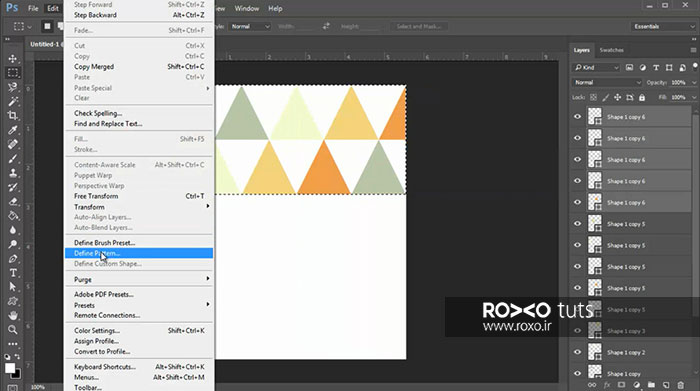Expand the Presets submenu
This screenshot has height=391, width=700.
(139, 305)
